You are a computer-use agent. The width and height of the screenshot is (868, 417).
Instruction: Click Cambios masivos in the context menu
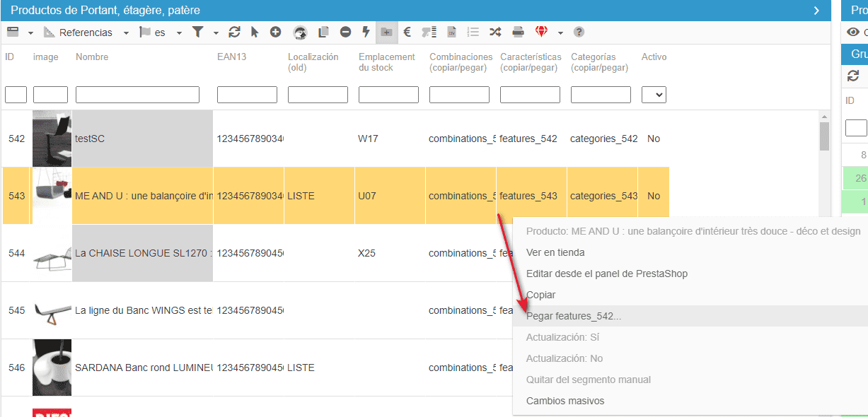pos(565,401)
